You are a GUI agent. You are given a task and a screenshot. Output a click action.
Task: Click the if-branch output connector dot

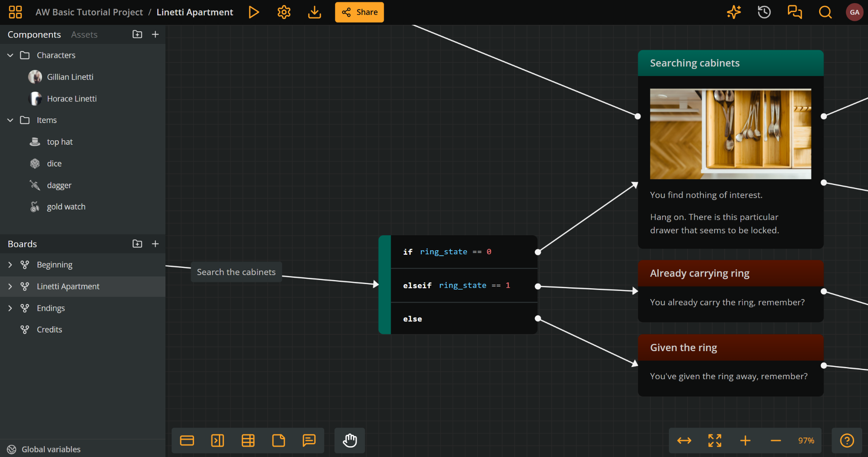[538, 252]
